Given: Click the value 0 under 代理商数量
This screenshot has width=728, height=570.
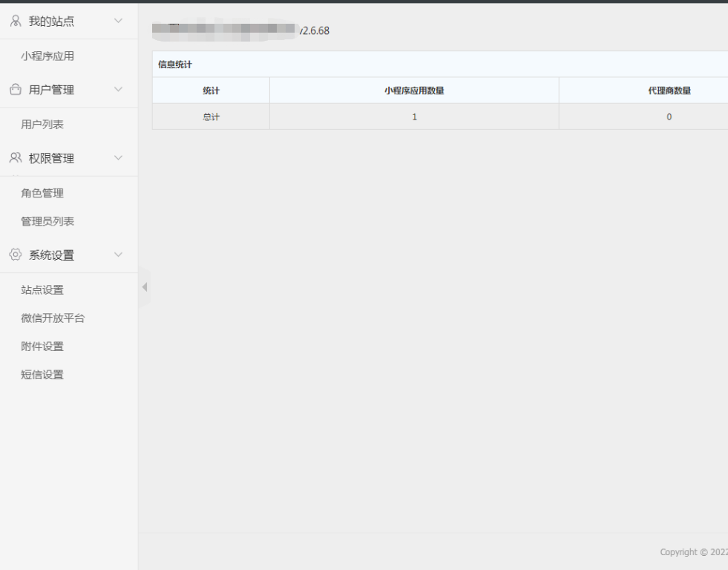Looking at the screenshot, I should 669,117.
